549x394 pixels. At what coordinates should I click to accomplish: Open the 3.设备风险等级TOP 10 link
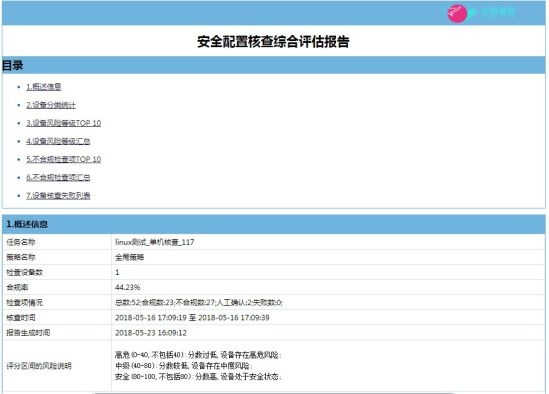tap(63, 123)
